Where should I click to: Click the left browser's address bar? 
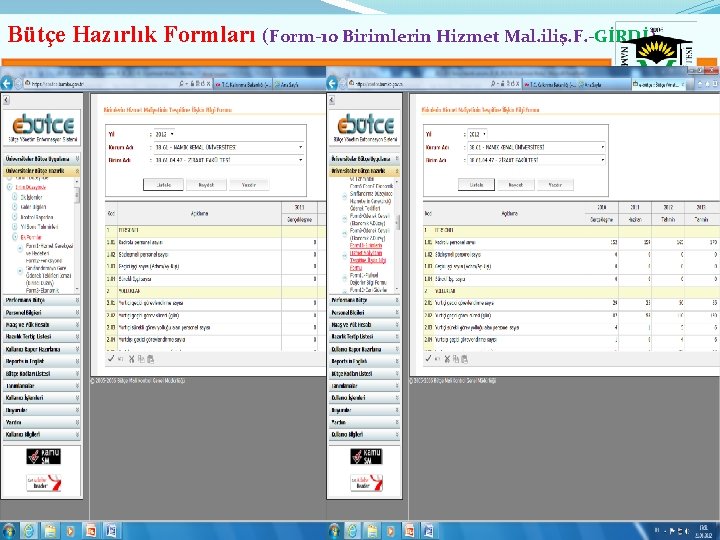tap(101, 84)
